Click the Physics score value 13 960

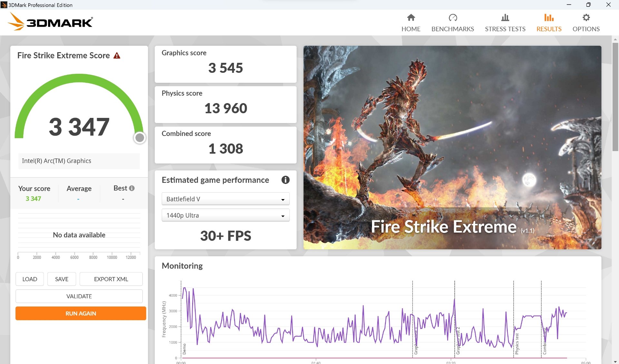point(225,108)
